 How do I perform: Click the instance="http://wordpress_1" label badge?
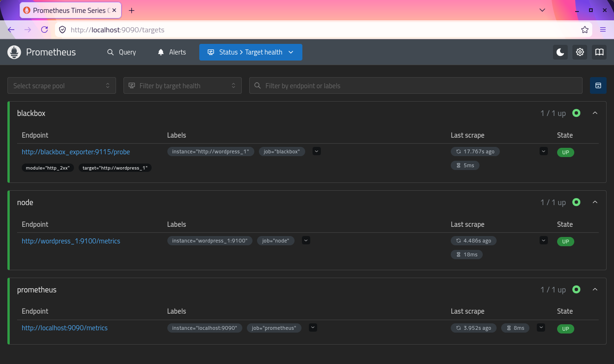[210, 152]
